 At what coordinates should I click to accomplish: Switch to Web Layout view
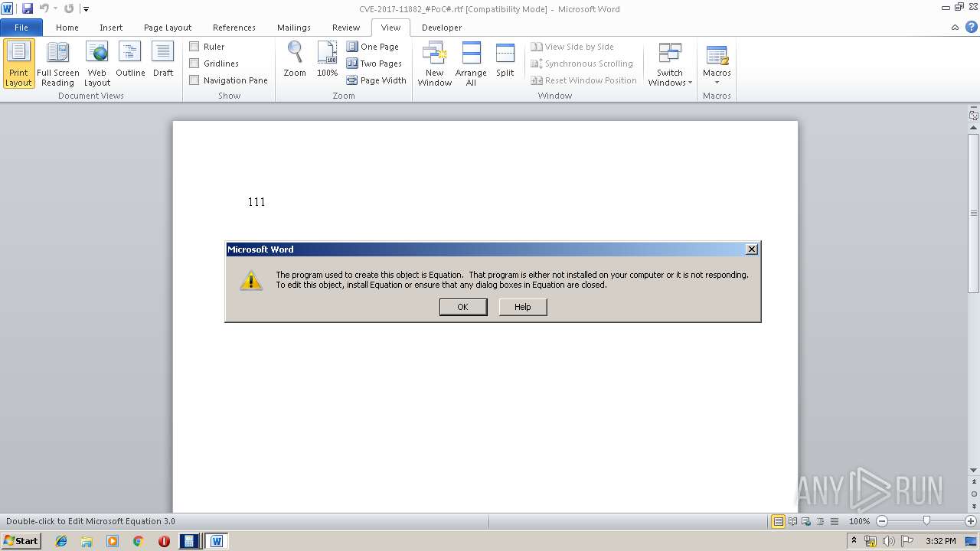[x=97, y=64]
